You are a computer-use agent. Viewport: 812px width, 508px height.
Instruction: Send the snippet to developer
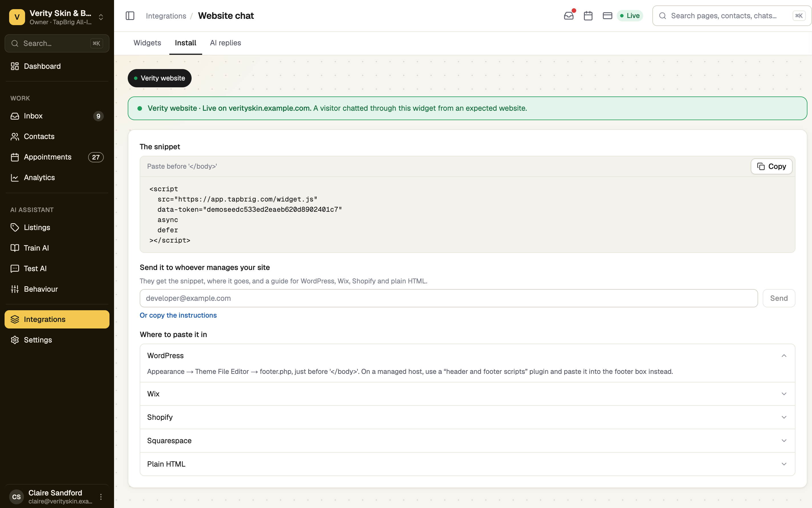point(779,298)
